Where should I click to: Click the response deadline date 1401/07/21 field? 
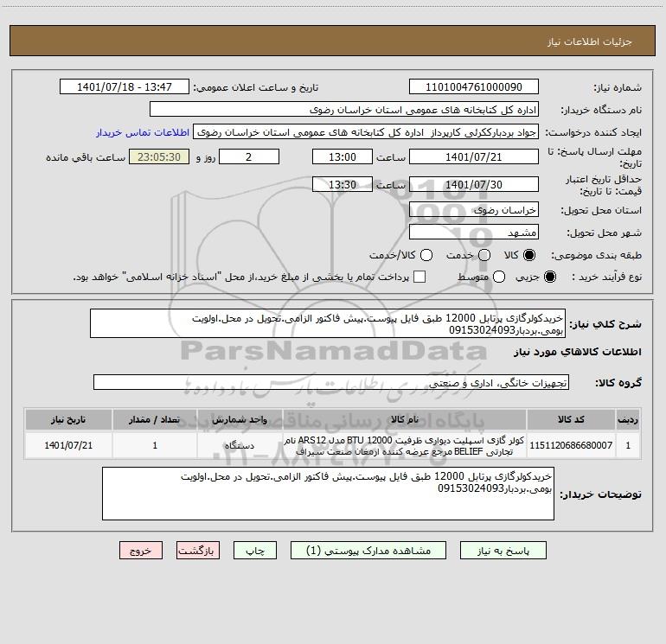point(474,156)
